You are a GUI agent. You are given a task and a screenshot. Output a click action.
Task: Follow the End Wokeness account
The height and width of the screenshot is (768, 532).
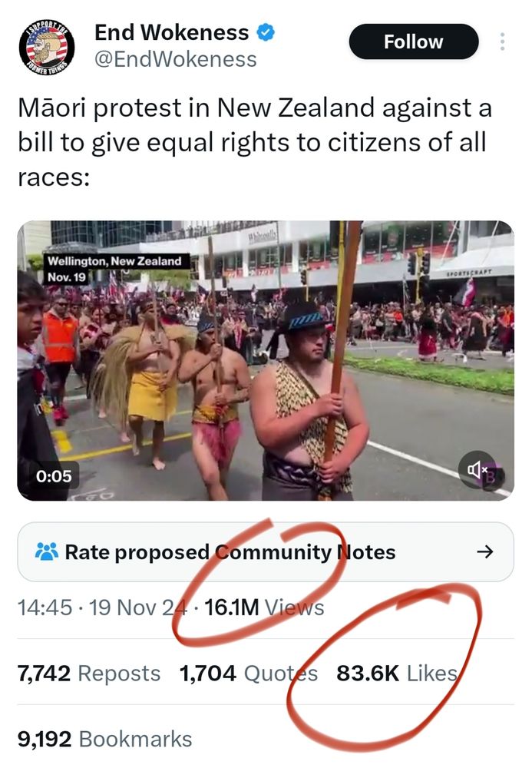[414, 41]
